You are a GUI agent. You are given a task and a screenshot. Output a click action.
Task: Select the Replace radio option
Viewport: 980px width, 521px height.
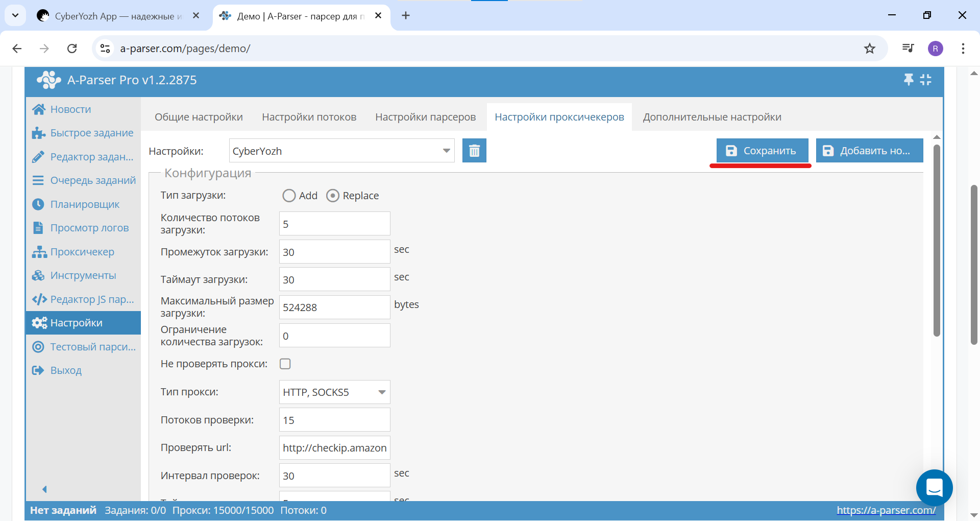point(333,196)
